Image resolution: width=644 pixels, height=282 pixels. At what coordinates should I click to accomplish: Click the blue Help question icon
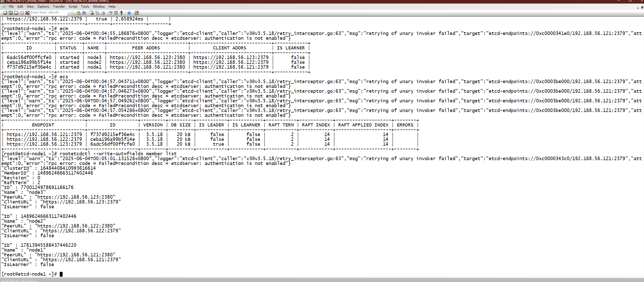pos(129,13)
